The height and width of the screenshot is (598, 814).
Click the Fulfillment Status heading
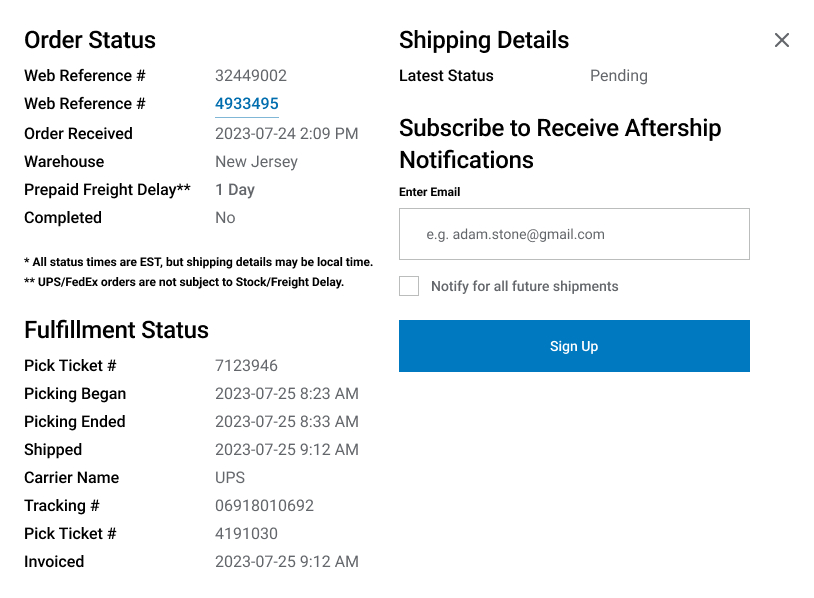[x=116, y=330]
